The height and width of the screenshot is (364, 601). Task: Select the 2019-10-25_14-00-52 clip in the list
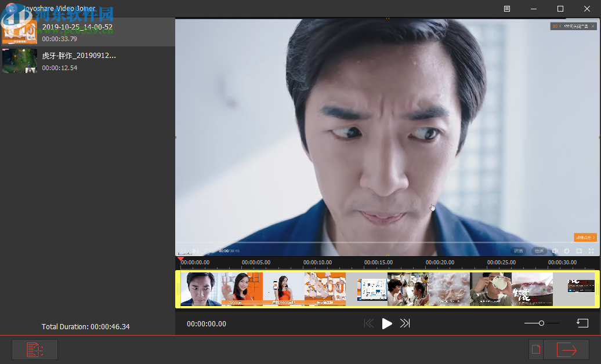[87, 32]
